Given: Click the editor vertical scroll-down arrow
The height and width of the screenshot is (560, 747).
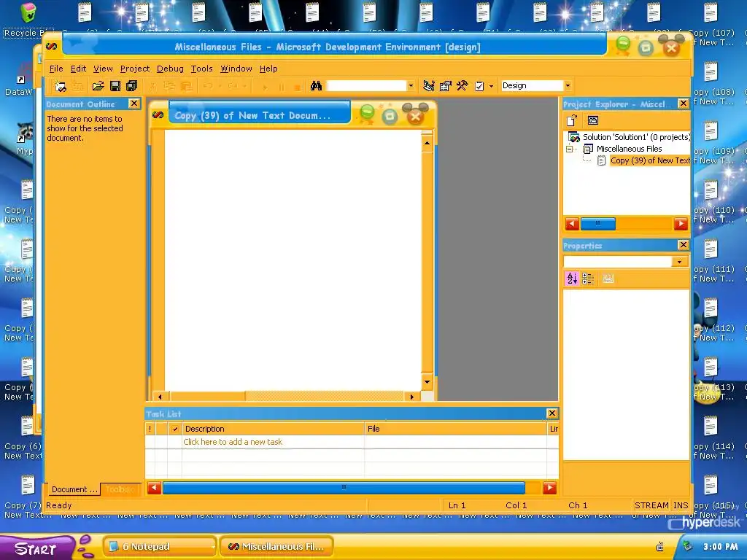Looking at the screenshot, I should (427, 381).
